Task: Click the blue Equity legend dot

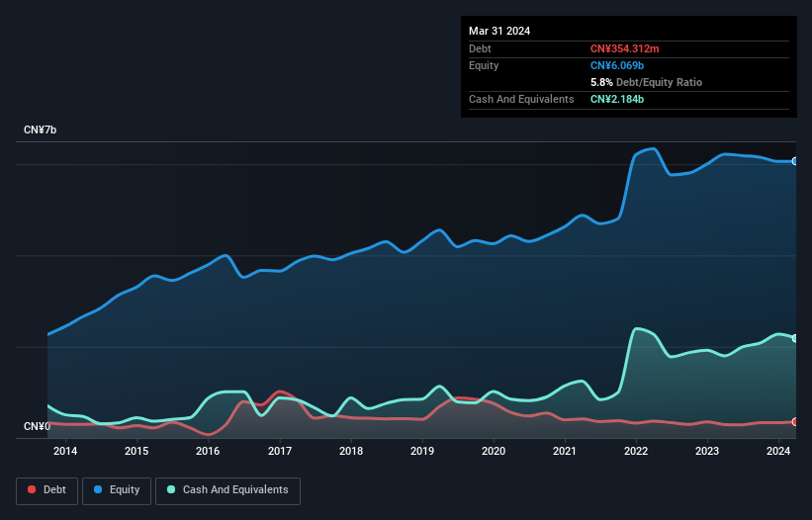Action: [98, 489]
